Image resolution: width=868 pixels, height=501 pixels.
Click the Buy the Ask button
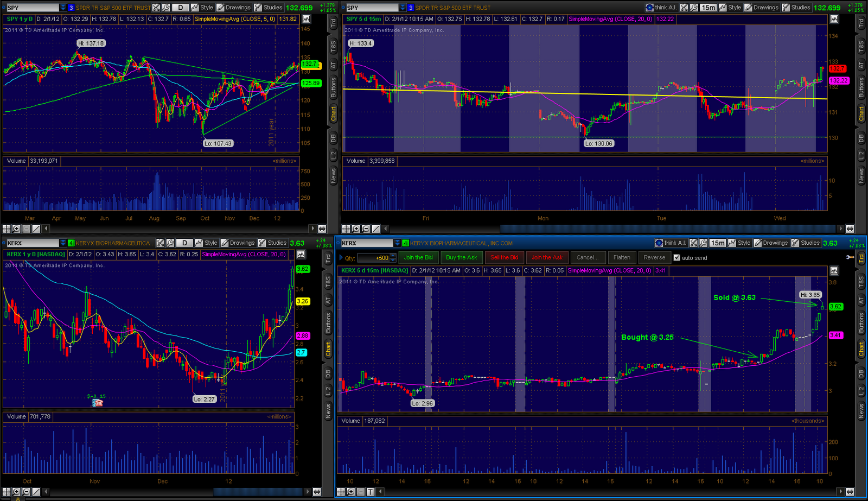[x=461, y=257]
